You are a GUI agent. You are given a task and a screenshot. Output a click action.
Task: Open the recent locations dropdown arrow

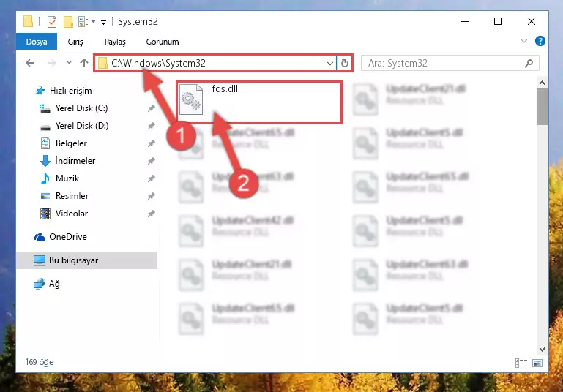pos(69,63)
